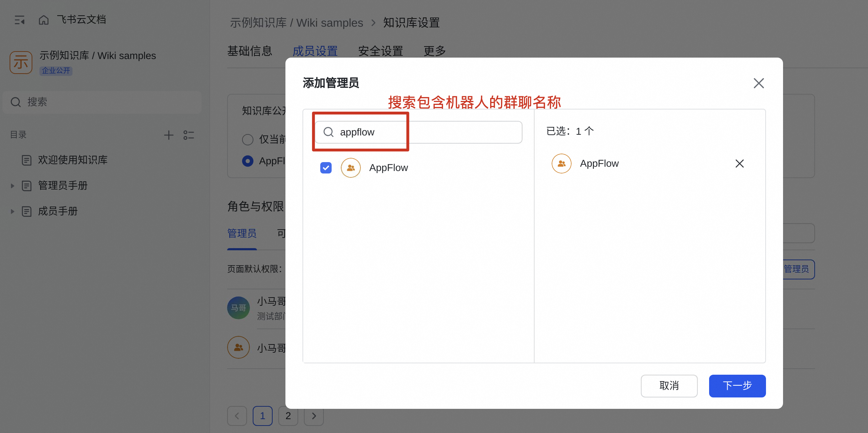Go to next page with chevron arrow
Image resolution: width=868 pixels, height=433 pixels.
tap(314, 416)
